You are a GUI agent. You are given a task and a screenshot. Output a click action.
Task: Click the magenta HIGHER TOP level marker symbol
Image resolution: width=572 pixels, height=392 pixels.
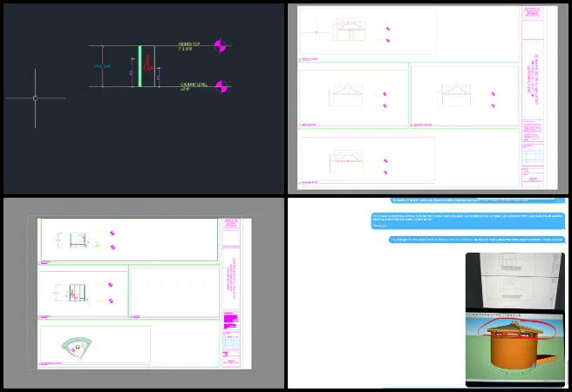(x=223, y=45)
